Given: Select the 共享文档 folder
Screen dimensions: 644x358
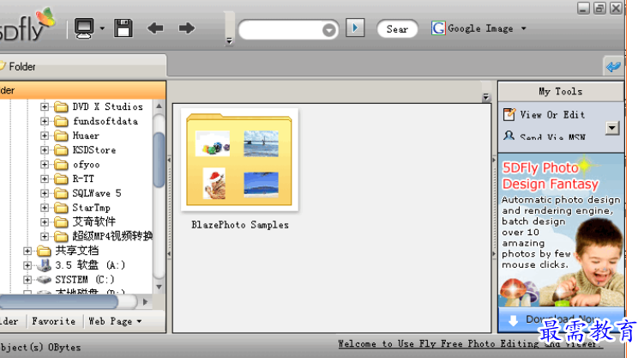Looking at the screenshot, I should (77, 251).
